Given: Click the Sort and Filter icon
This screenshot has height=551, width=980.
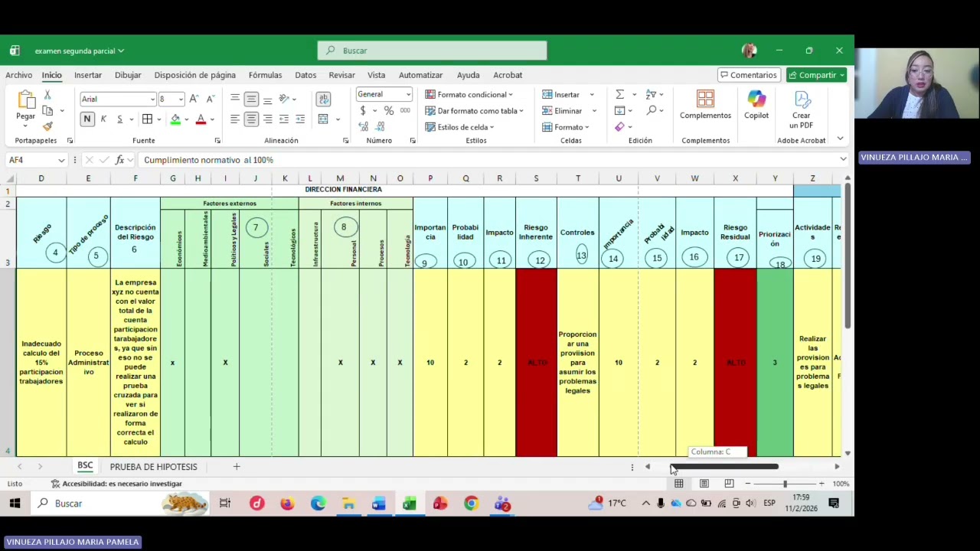Looking at the screenshot, I should [x=651, y=94].
